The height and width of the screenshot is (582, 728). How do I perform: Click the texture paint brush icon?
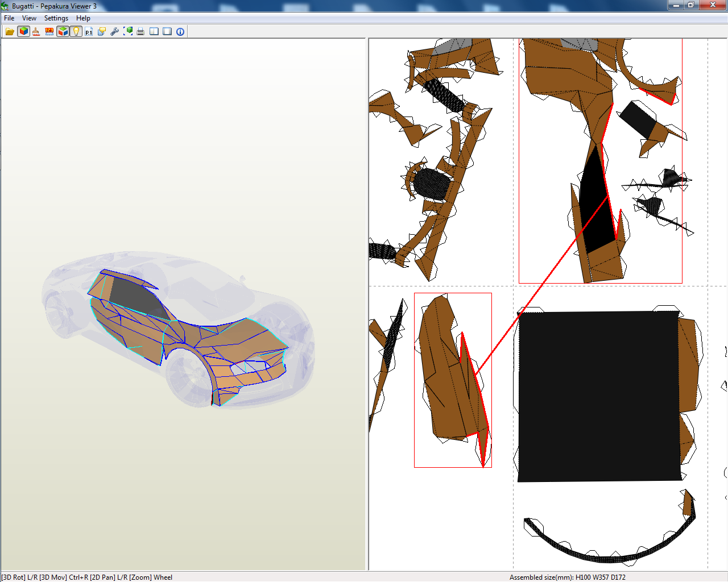pyautogui.click(x=36, y=31)
